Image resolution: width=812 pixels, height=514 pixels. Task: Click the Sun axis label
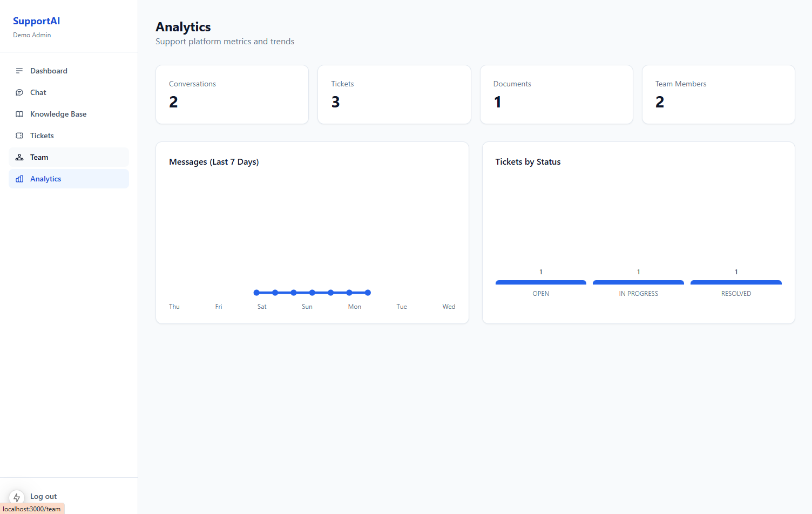[x=307, y=307]
